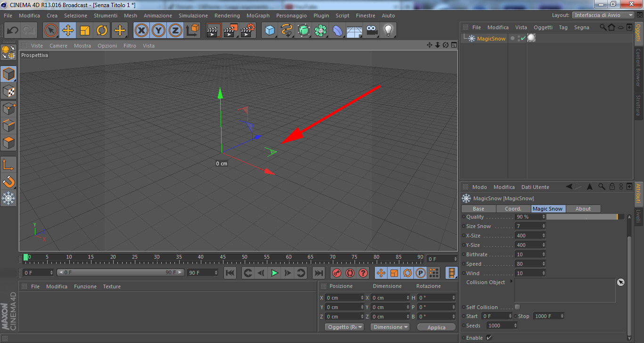Viewport: 644px width, 343px height.
Task: Click the Speed value stepper
Action: (544, 264)
